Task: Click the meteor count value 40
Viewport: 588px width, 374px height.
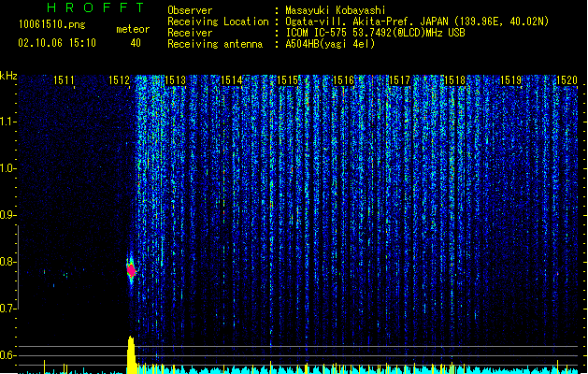Action: [136, 43]
